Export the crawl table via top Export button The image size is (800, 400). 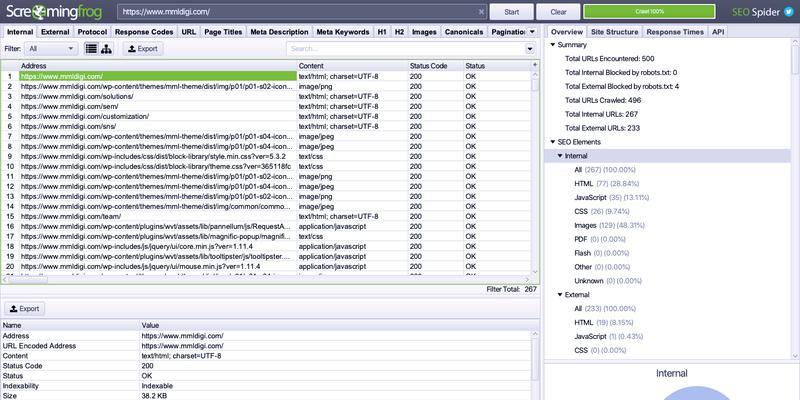coord(143,49)
